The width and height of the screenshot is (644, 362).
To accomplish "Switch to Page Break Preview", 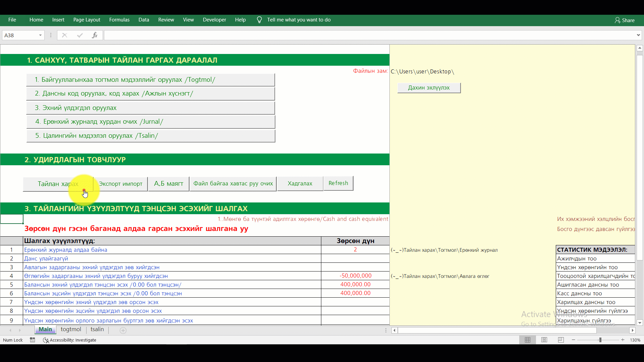I will click(x=561, y=340).
